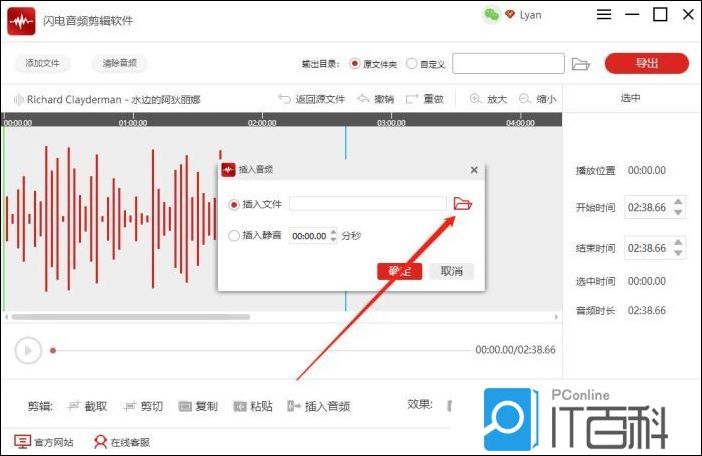This screenshot has width=702, height=456.
Task: Click the 选中 panel header
Action: 630,98
